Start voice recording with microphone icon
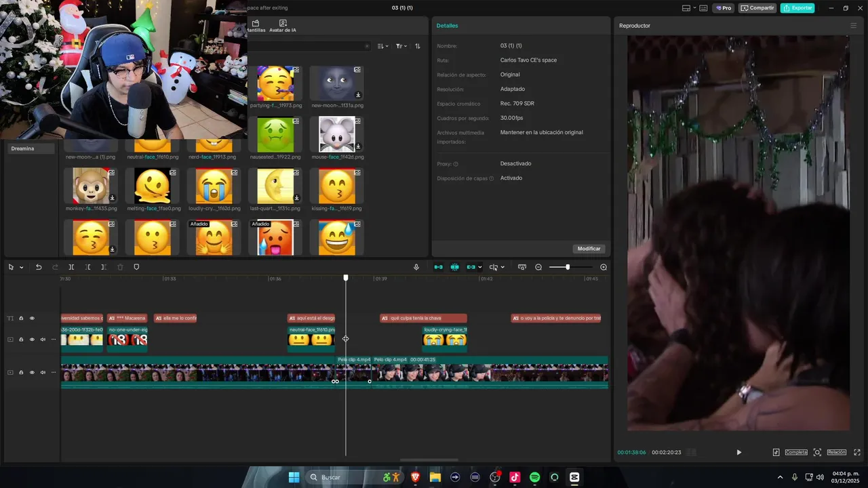 pyautogui.click(x=416, y=267)
